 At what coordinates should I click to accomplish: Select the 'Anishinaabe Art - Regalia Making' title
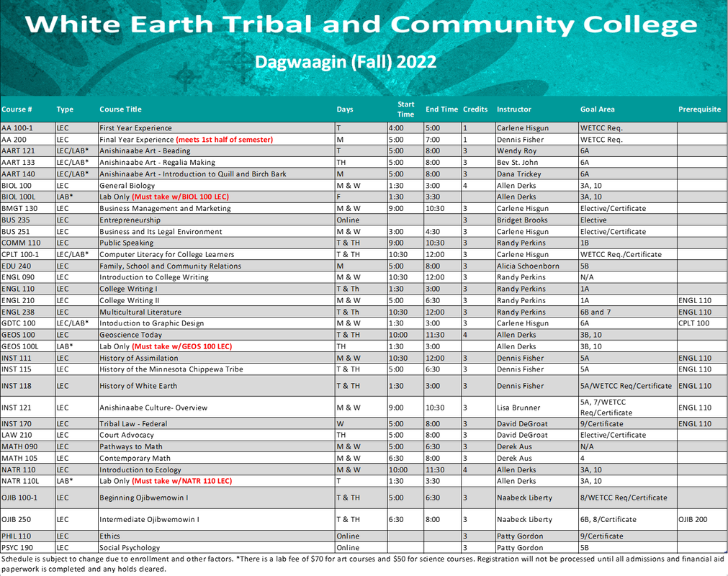coord(157,163)
